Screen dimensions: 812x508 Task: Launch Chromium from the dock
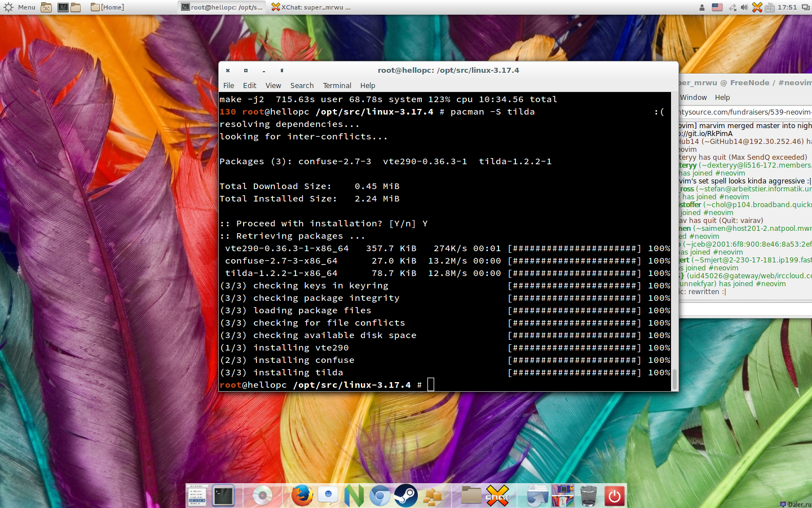(x=379, y=496)
